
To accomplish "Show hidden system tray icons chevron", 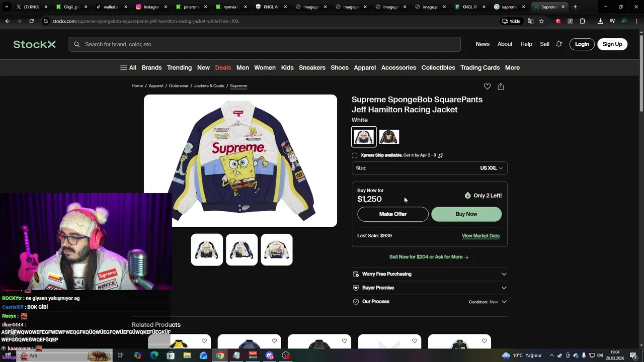I will [x=551, y=355].
